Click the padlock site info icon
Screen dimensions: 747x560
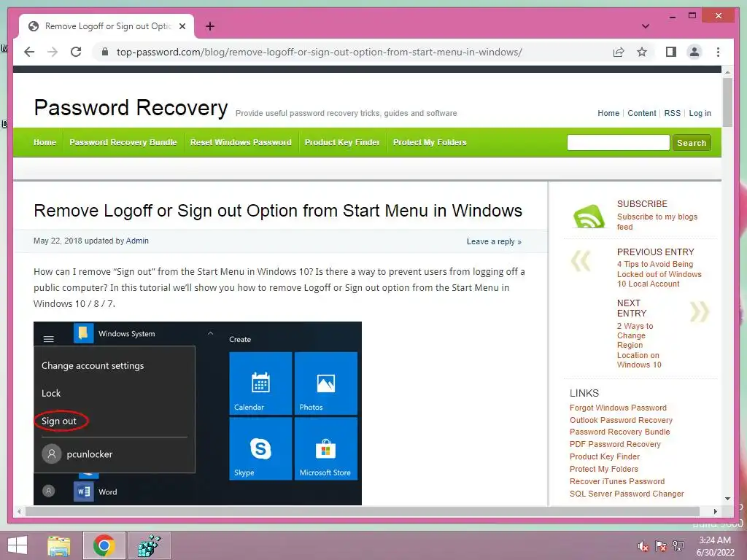pyautogui.click(x=105, y=52)
